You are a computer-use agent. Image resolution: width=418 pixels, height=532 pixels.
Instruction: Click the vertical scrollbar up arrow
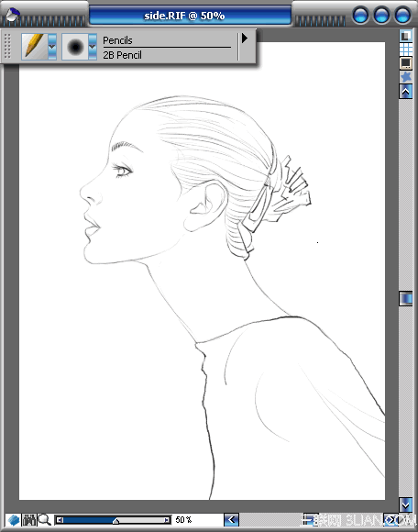(x=405, y=92)
